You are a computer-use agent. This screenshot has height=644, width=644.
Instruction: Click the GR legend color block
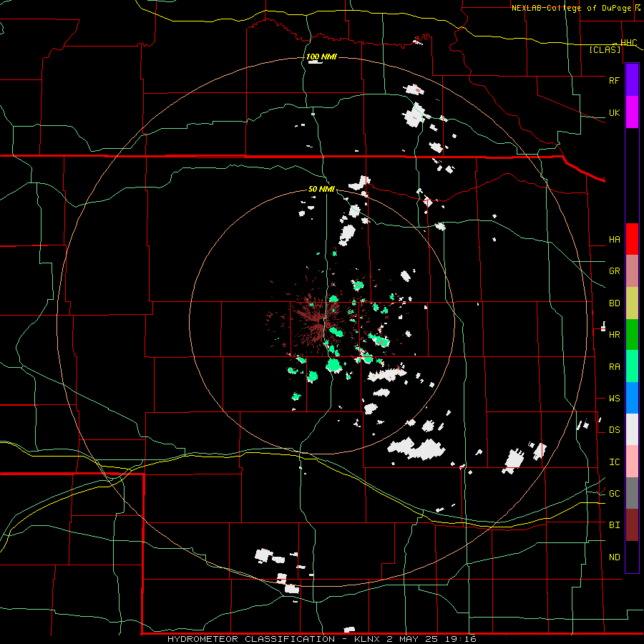pyautogui.click(x=632, y=271)
